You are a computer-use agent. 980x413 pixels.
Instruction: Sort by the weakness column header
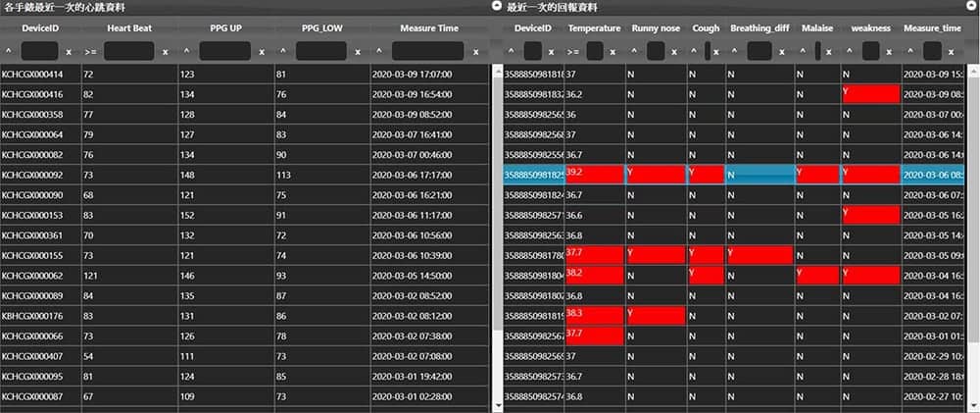click(x=870, y=28)
